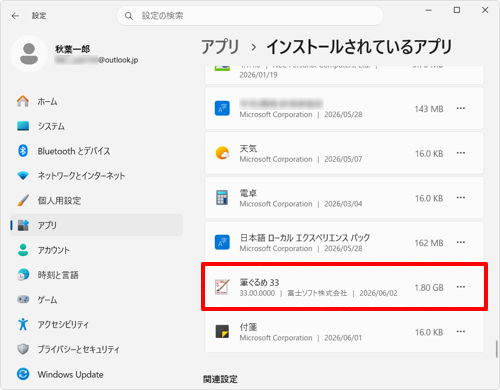Open ゲーム settings
This screenshot has width=500, height=390.
tap(96, 299)
